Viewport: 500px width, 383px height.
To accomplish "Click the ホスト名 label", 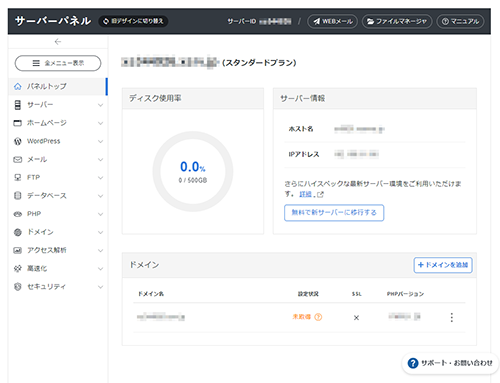I will pos(301,129).
